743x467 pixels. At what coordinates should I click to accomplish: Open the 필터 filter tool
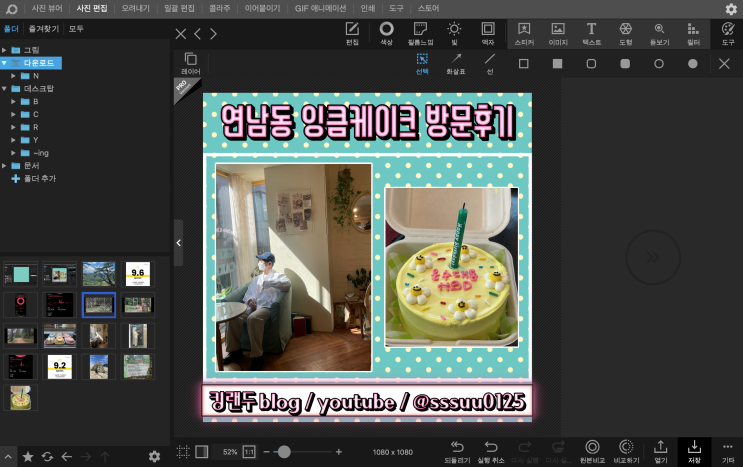click(x=693, y=34)
